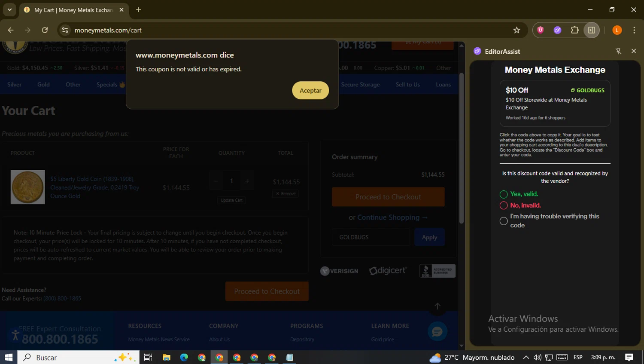Click the taskbar Buscar search box

79,357
